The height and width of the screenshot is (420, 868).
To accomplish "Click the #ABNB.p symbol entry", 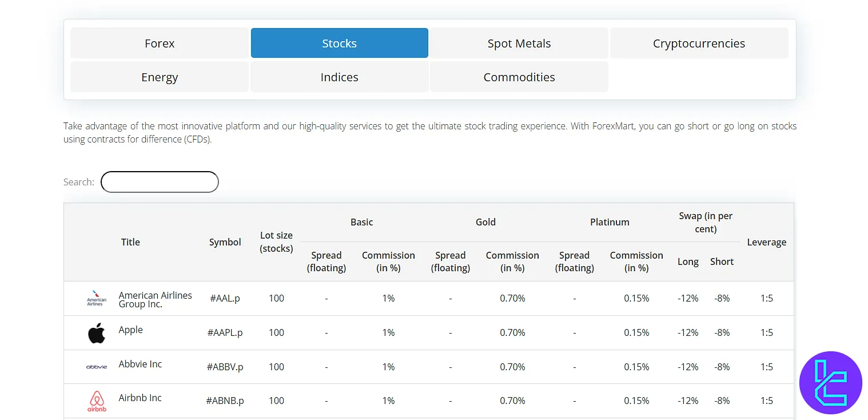I will tap(225, 401).
